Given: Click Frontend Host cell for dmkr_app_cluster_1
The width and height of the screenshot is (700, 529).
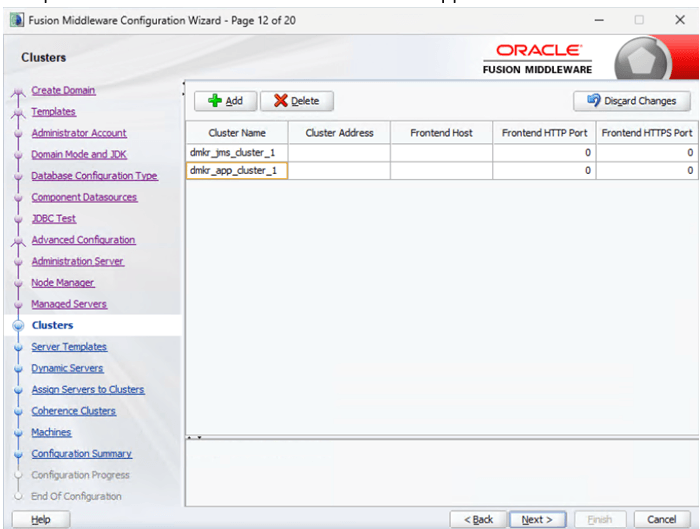Looking at the screenshot, I should [x=442, y=171].
